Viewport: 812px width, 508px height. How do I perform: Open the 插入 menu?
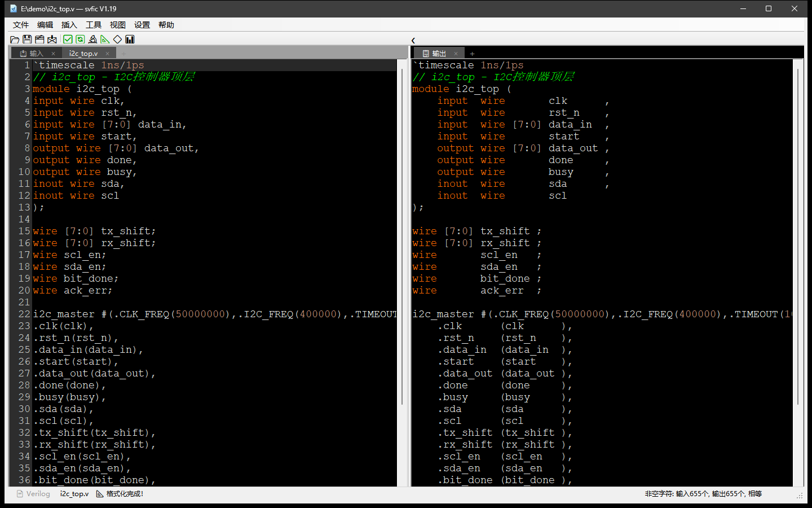(69, 25)
